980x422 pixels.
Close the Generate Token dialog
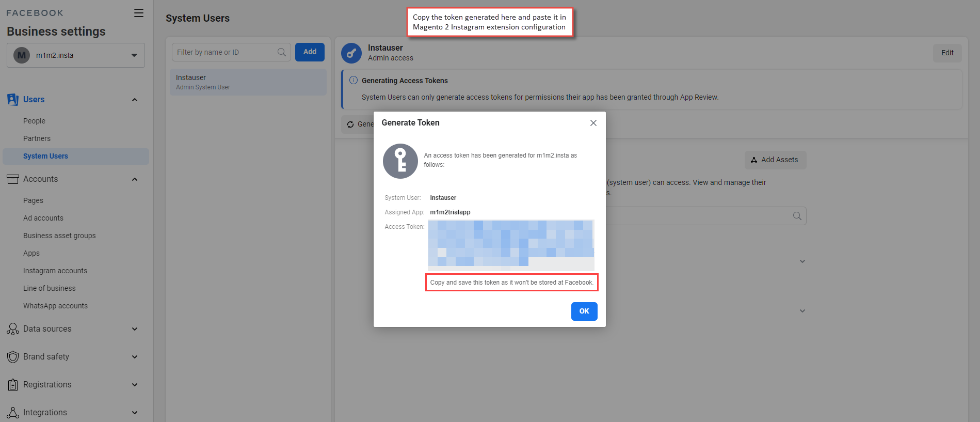593,123
